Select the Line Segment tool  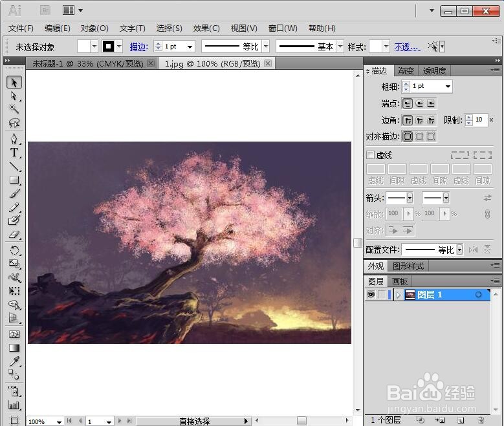pos(14,166)
